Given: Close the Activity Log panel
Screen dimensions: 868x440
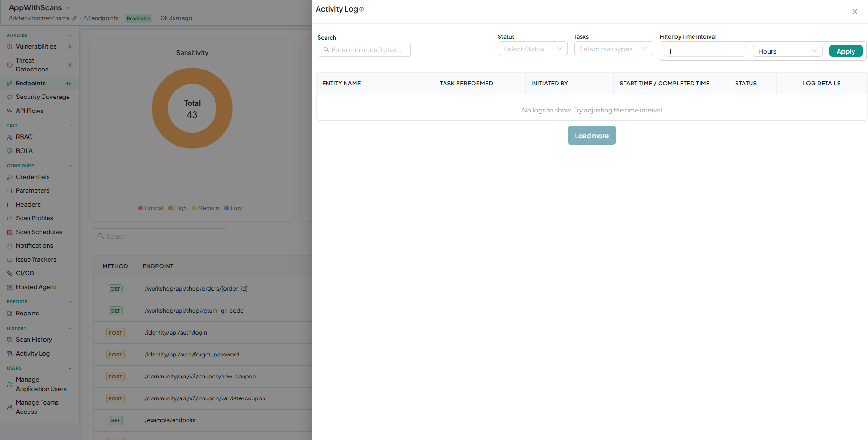Looking at the screenshot, I should pyautogui.click(x=854, y=12).
